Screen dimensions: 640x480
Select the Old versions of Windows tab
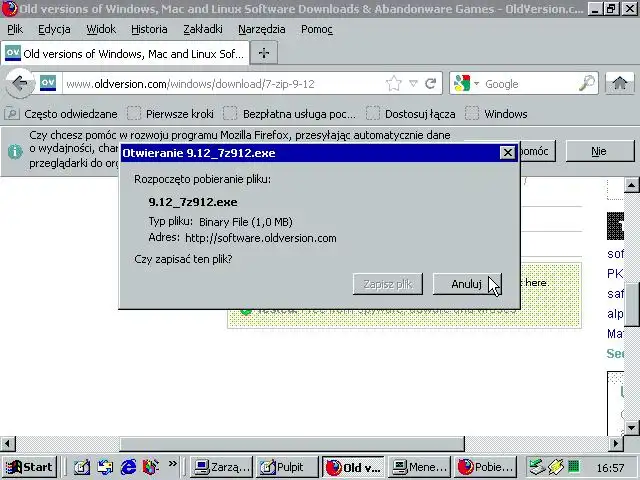pos(125,53)
